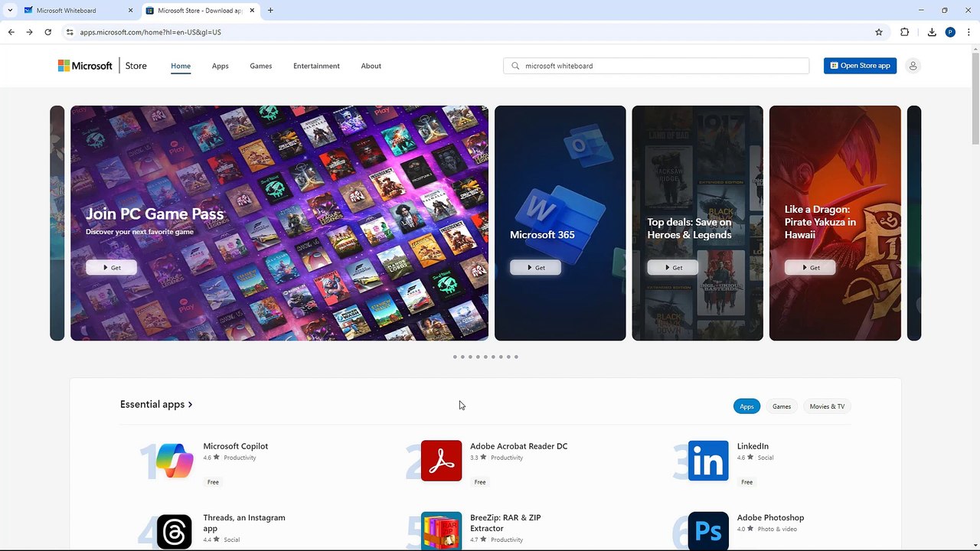Click Get on the Top deals card
The image size is (980, 551).
point(672,268)
